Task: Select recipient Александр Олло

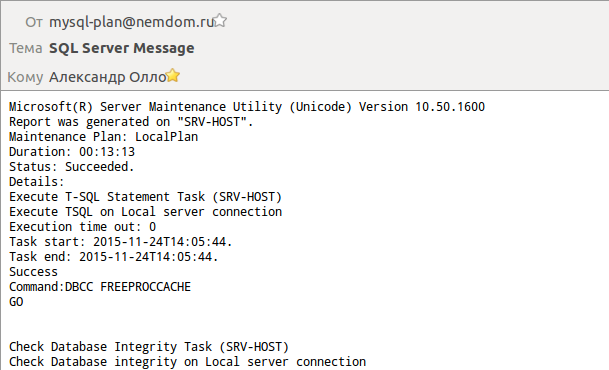Action: [108, 77]
